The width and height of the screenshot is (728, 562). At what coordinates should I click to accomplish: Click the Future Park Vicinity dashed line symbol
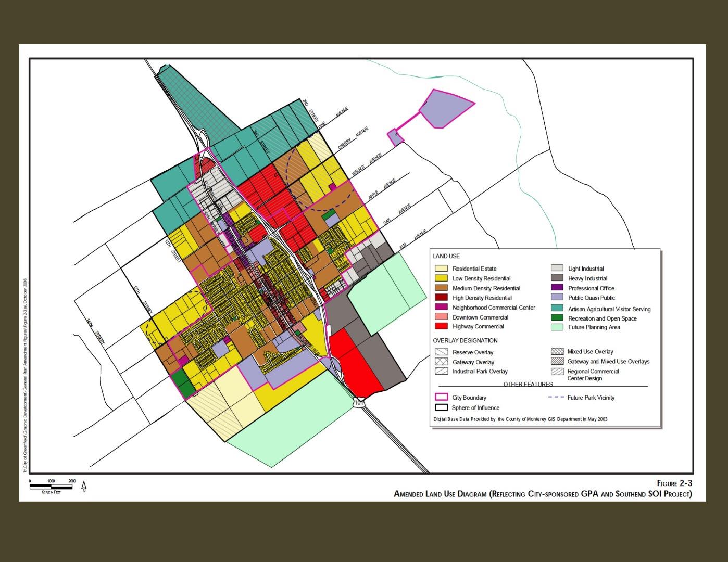point(556,398)
